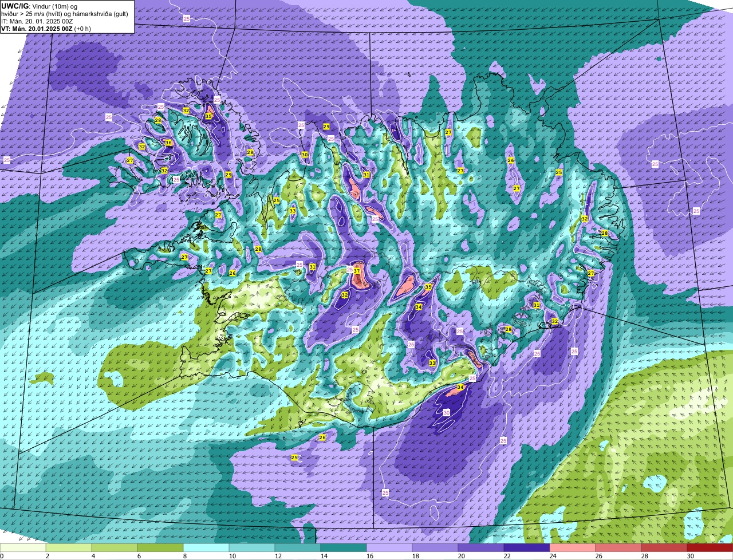Click the color bar tick label '30'

tap(690, 556)
